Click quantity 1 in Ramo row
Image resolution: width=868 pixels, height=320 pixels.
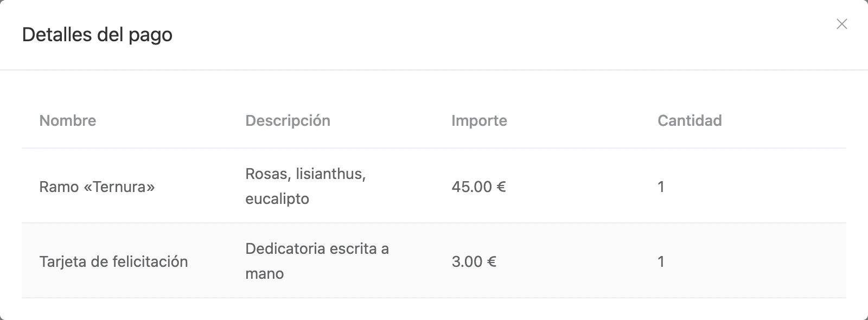tap(661, 187)
